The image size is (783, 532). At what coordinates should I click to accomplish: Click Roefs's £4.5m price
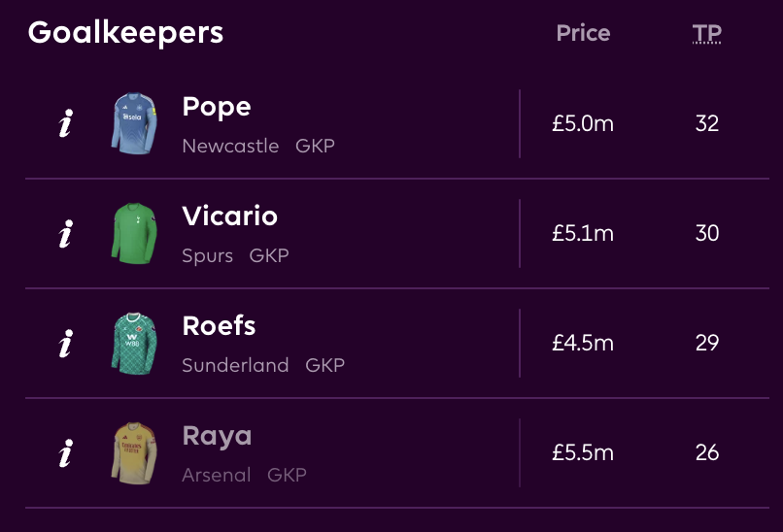click(583, 343)
